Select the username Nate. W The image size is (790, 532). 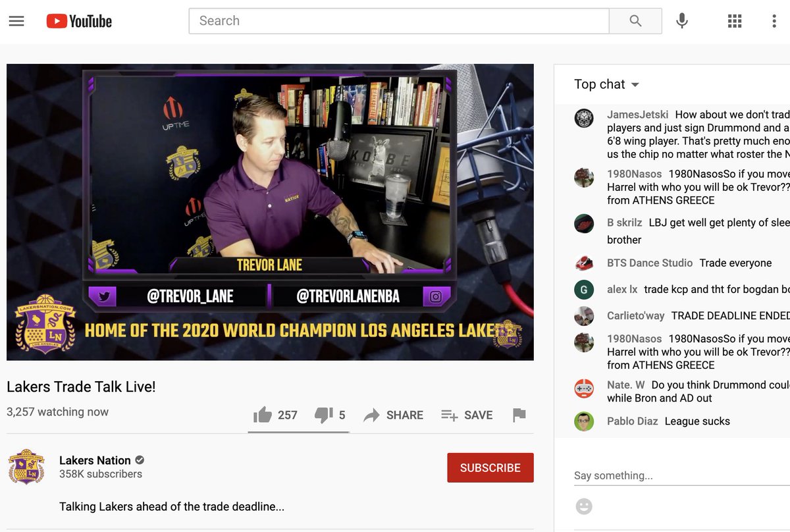point(626,385)
